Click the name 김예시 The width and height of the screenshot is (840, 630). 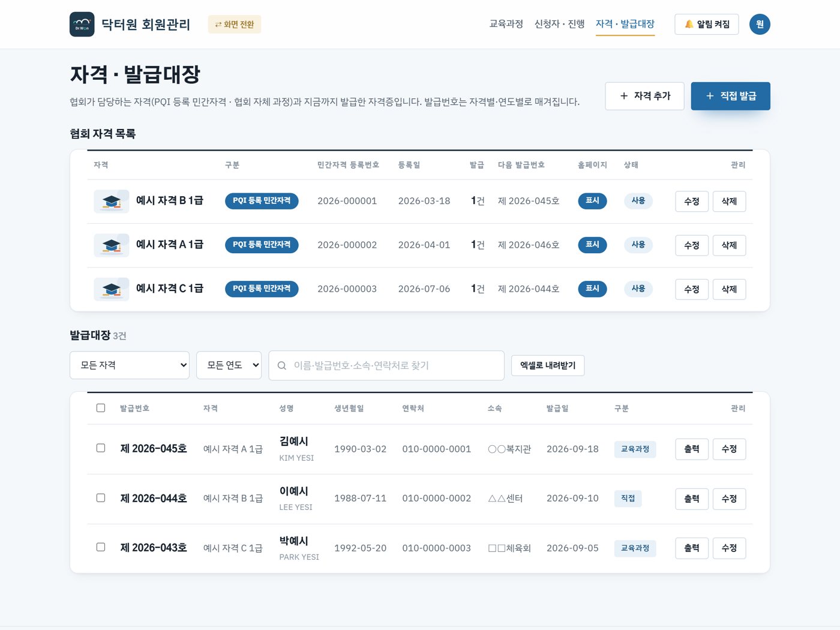[x=294, y=442]
